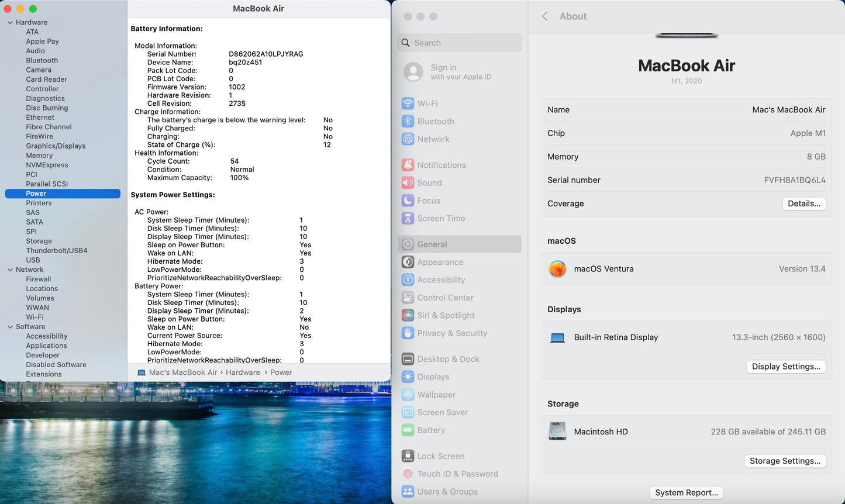Click the System Report... button
Viewport: 845px width, 504px height.
pos(687,492)
